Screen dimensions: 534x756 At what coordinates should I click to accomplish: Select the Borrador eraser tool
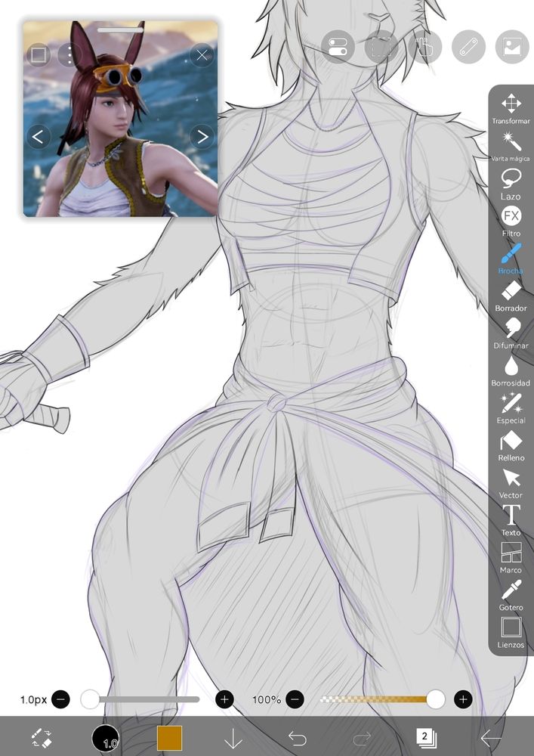tap(511, 296)
